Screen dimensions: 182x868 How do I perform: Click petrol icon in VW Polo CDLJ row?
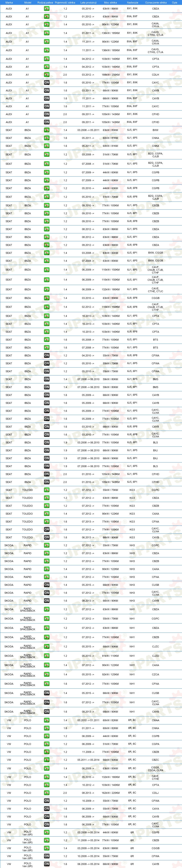[47, 793]
